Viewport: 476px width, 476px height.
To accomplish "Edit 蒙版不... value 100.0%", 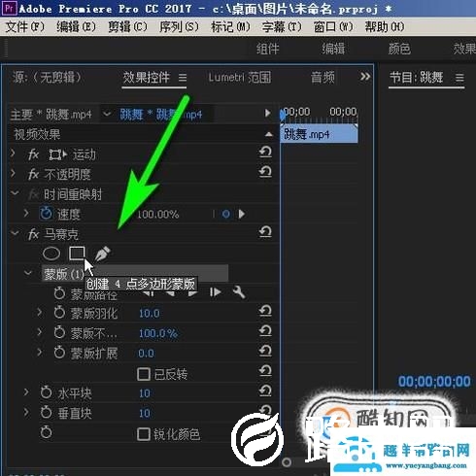I will pyautogui.click(x=158, y=333).
